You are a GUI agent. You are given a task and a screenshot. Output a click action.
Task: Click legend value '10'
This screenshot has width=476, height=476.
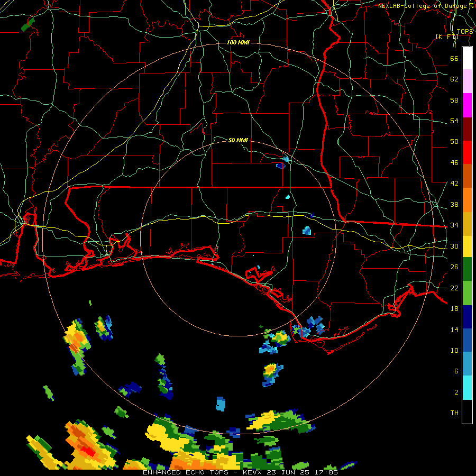point(454,350)
